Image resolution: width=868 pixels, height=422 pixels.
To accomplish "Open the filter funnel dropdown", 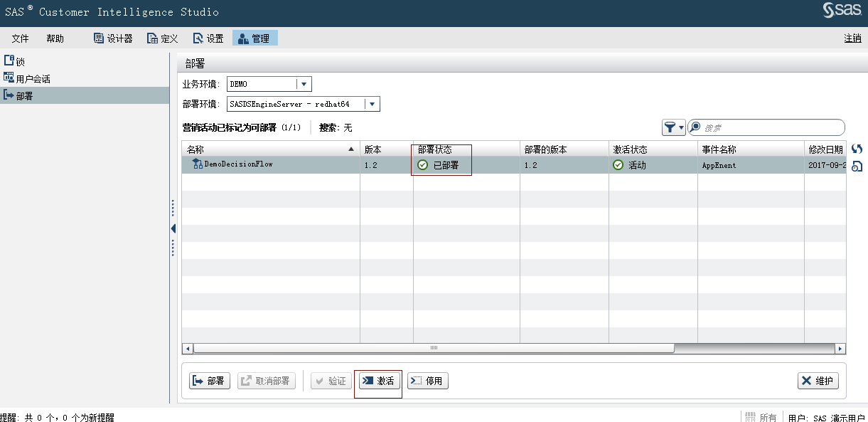I will pos(674,127).
